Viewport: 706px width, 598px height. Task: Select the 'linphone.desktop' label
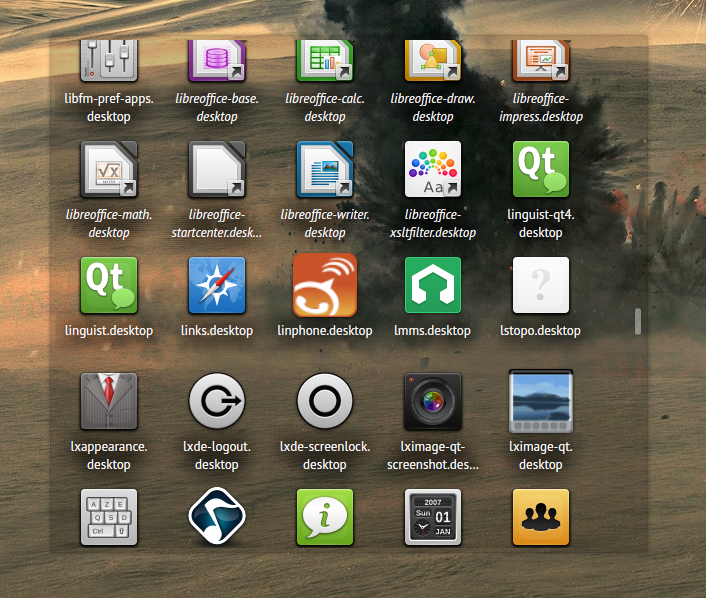click(325, 331)
